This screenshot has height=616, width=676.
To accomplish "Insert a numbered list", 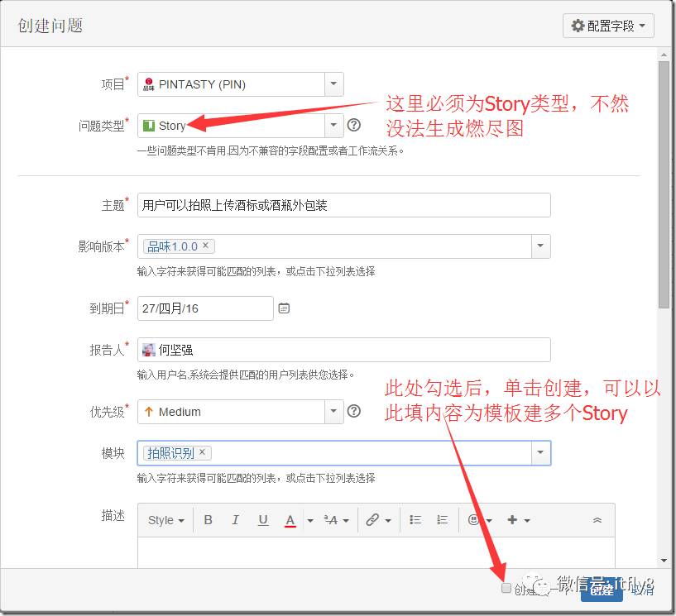I will pos(443,520).
